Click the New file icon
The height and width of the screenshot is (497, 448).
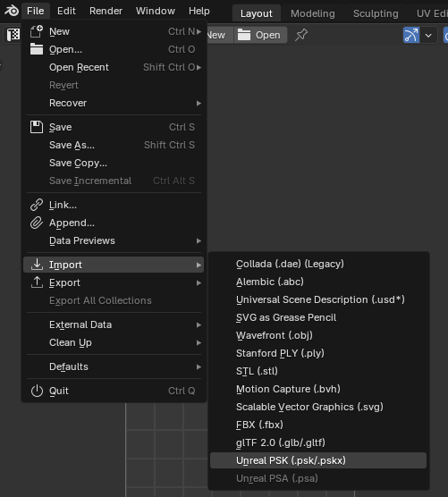(37, 31)
